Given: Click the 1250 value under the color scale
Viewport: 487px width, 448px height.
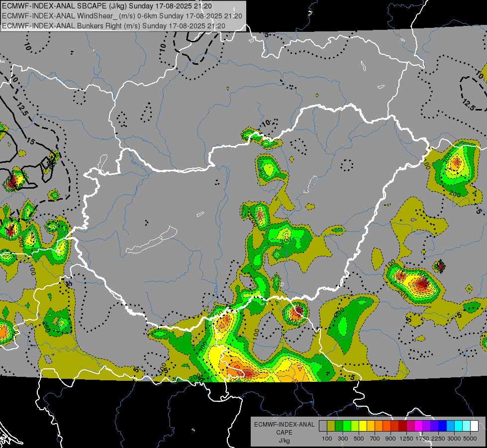Looking at the screenshot, I should coord(406,439).
